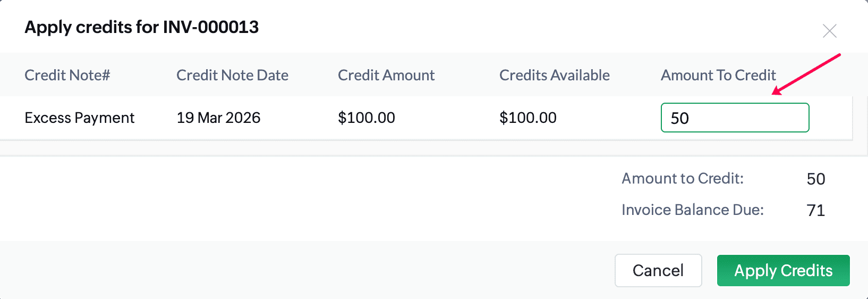
Task: Click the $100.00 value under Credits Available
Action: pos(527,118)
